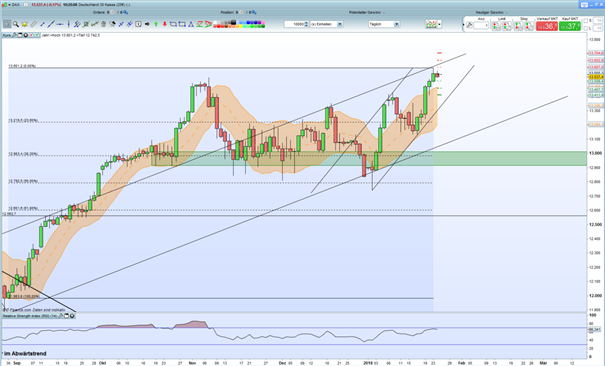Select the long trend line tool
Viewport: 605px width, 366px height.
click(51, 24)
